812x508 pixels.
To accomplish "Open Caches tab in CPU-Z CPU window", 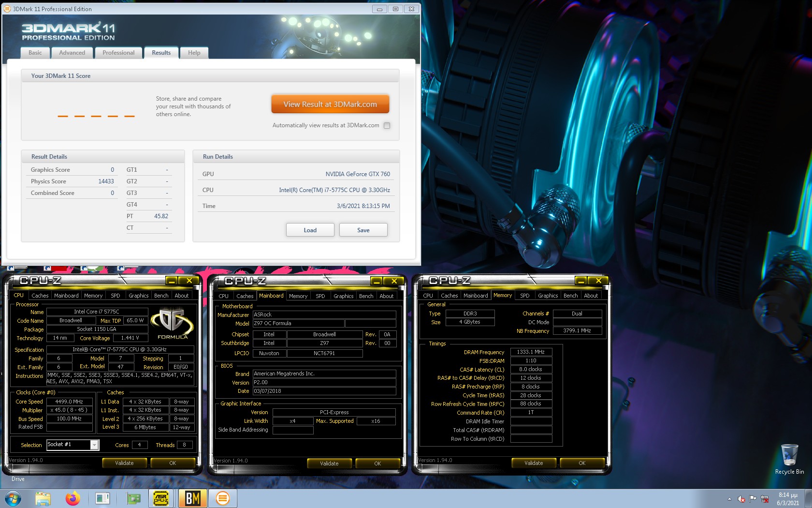I will pos(40,296).
